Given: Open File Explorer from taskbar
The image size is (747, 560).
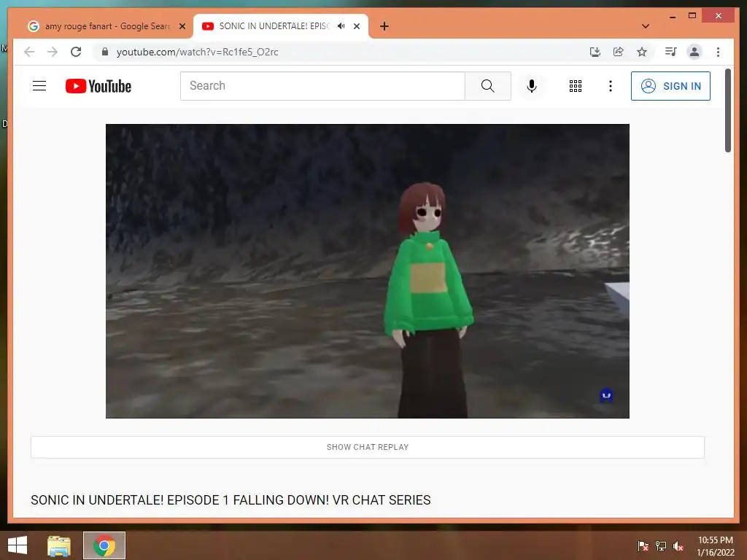Looking at the screenshot, I should 59,545.
